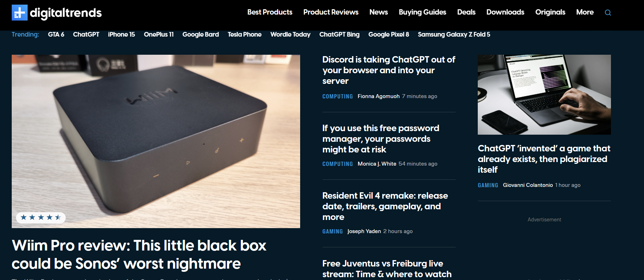Select the GTA 6 trending topic
Screen dimensions: 644x280
click(56, 34)
